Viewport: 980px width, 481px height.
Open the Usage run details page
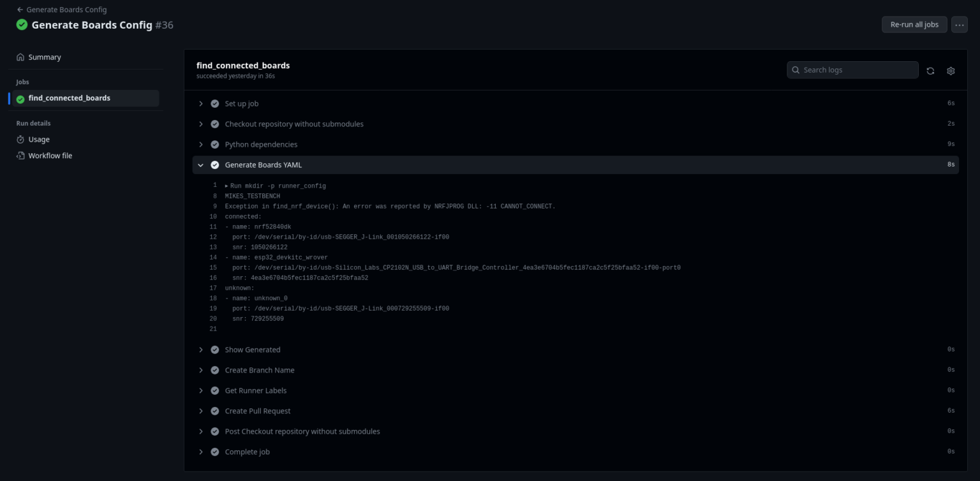(x=39, y=140)
